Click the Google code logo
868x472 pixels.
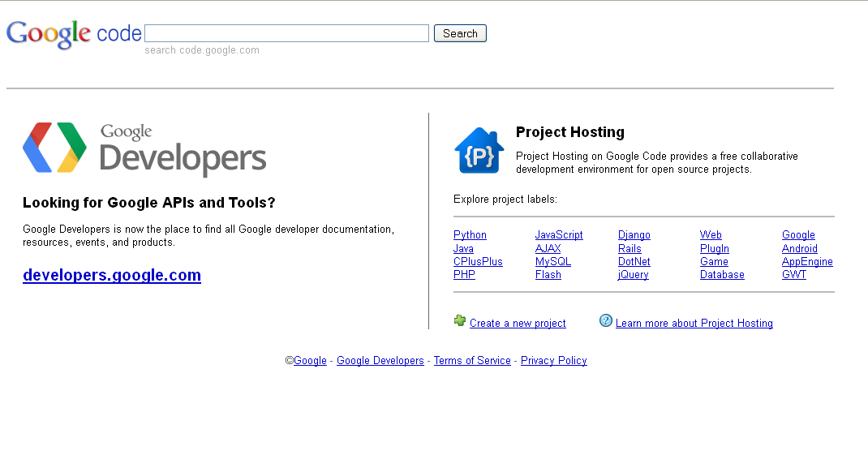point(74,34)
